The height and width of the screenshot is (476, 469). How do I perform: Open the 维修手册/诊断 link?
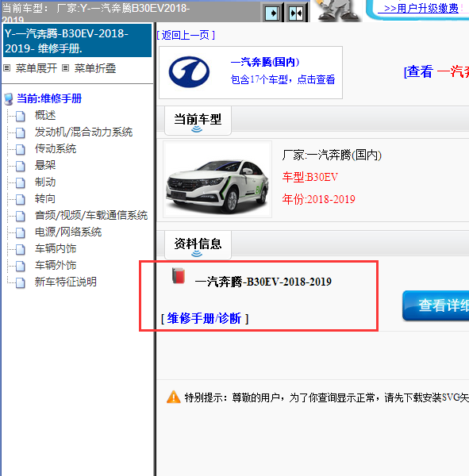(205, 318)
